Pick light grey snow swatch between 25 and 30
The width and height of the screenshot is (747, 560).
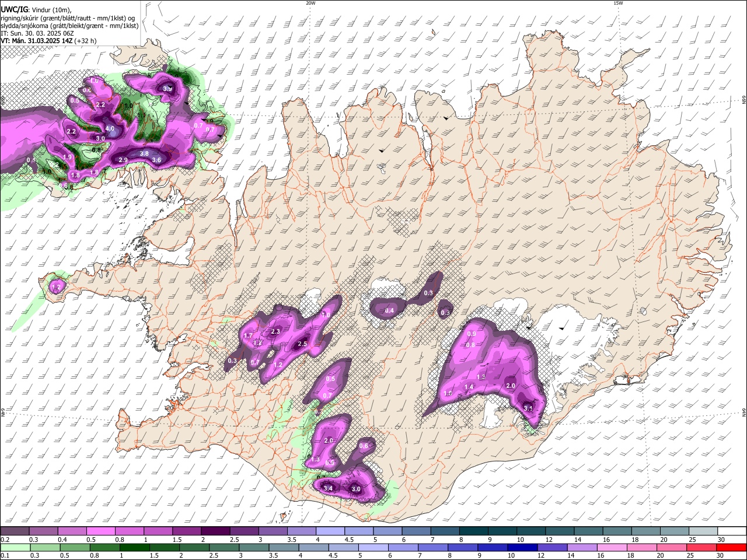tap(703, 531)
